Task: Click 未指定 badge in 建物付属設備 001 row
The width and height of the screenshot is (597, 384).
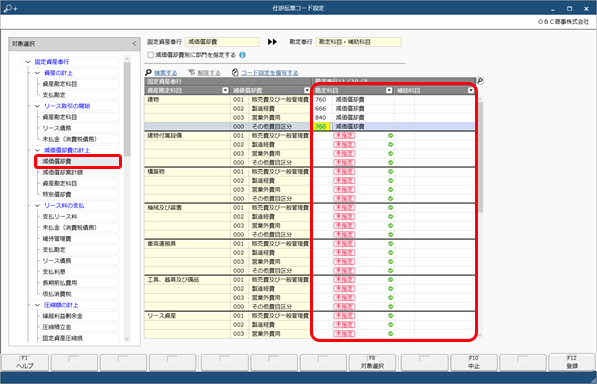Action: pyautogui.click(x=344, y=135)
